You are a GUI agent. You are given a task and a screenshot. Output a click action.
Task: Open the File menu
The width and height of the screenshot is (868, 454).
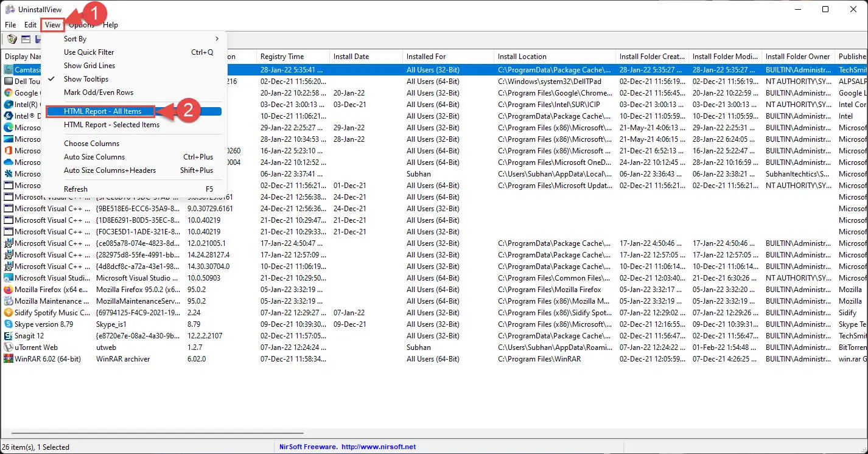(x=10, y=25)
